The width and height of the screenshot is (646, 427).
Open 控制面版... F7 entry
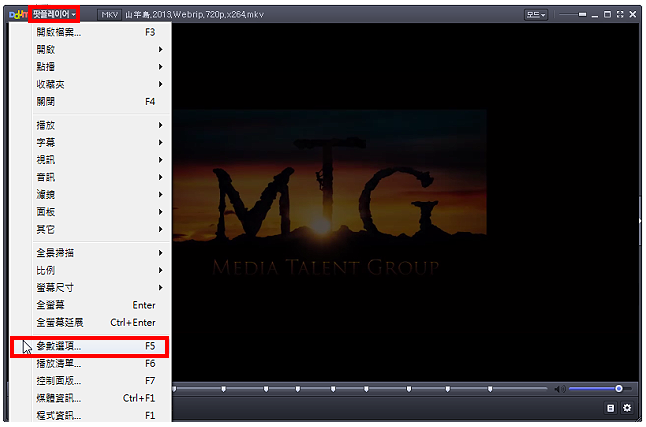pyautogui.click(x=90, y=381)
